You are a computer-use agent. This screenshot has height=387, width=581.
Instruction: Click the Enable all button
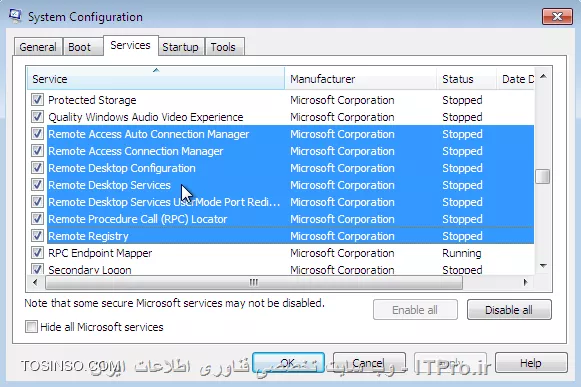(415, 310)
